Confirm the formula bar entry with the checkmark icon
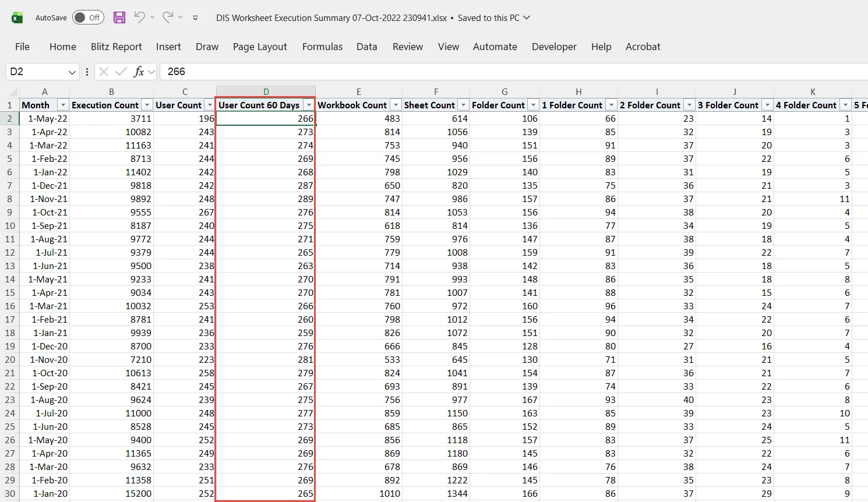Viewport: 868px width, 502px height. [x=121, y=72]
